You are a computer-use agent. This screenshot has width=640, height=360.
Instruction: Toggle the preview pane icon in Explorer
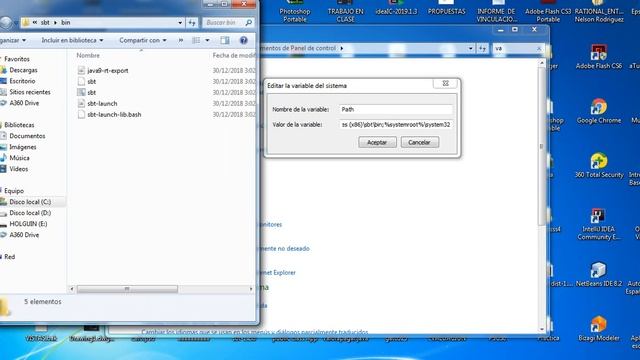tap(225, 40)
